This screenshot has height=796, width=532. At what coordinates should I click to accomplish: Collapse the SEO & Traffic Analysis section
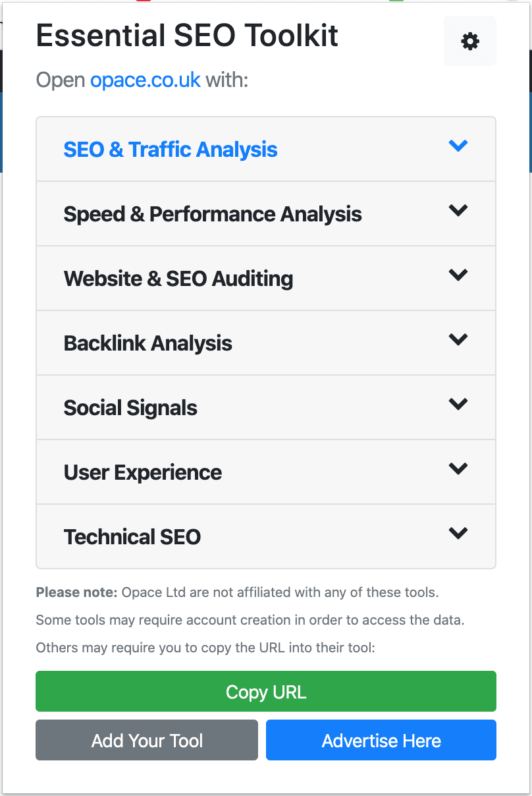click(x=170, y=150)
